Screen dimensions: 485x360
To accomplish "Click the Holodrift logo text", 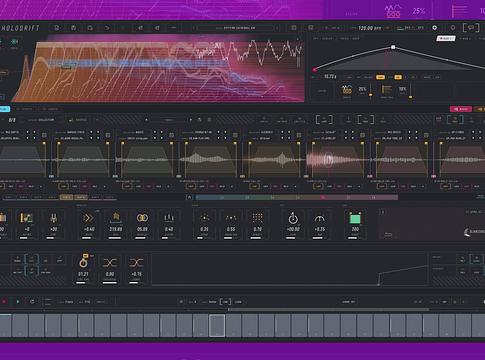I will tap(20, 28).
